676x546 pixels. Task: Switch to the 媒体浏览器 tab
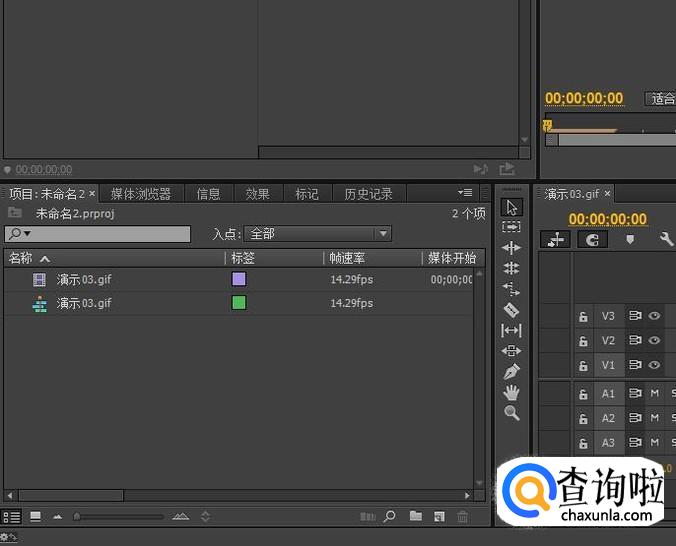141,194
